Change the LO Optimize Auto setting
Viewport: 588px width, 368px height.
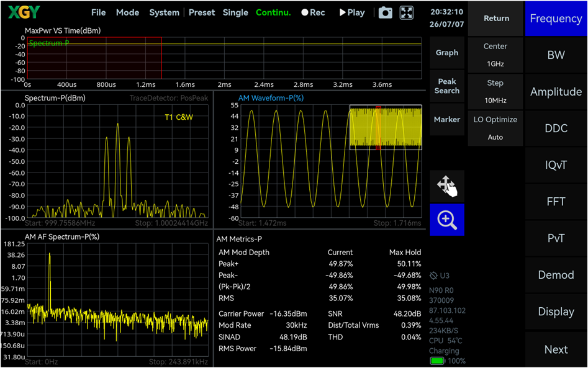495,128
